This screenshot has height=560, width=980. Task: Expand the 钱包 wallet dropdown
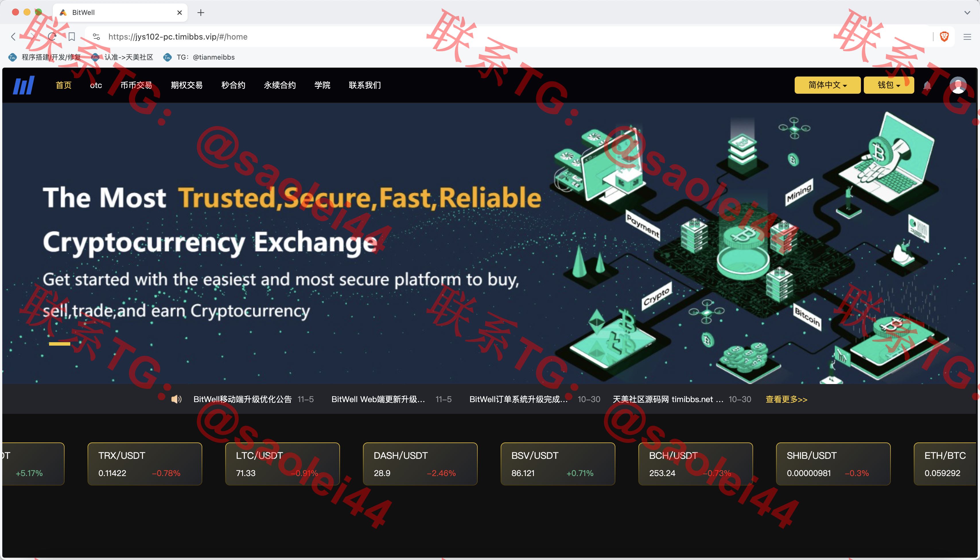click(x=888, y=85)
